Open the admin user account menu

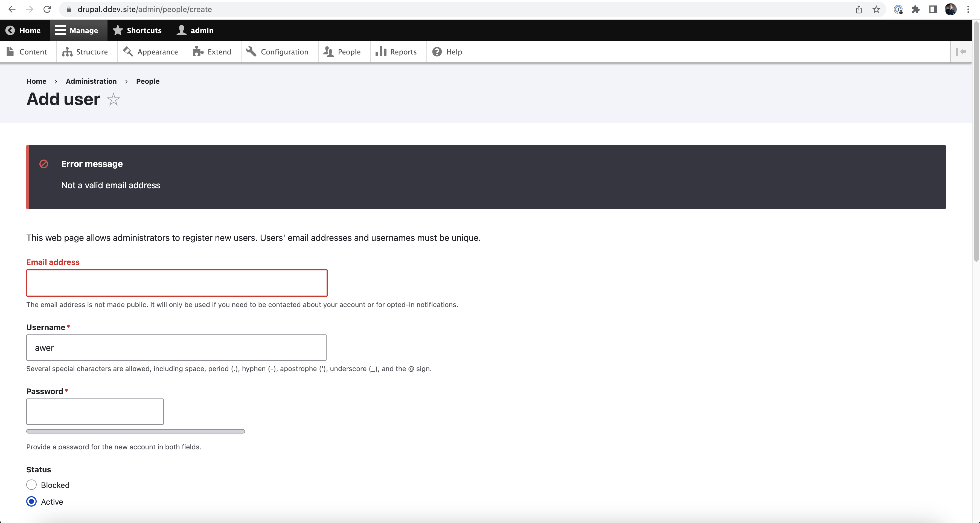click(195, 30)
